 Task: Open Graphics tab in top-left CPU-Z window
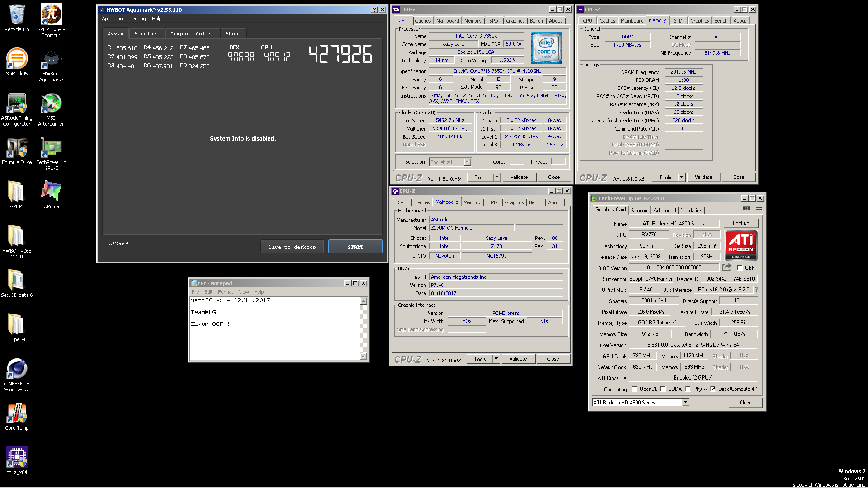pyautogui.click(x=515, y=21)
